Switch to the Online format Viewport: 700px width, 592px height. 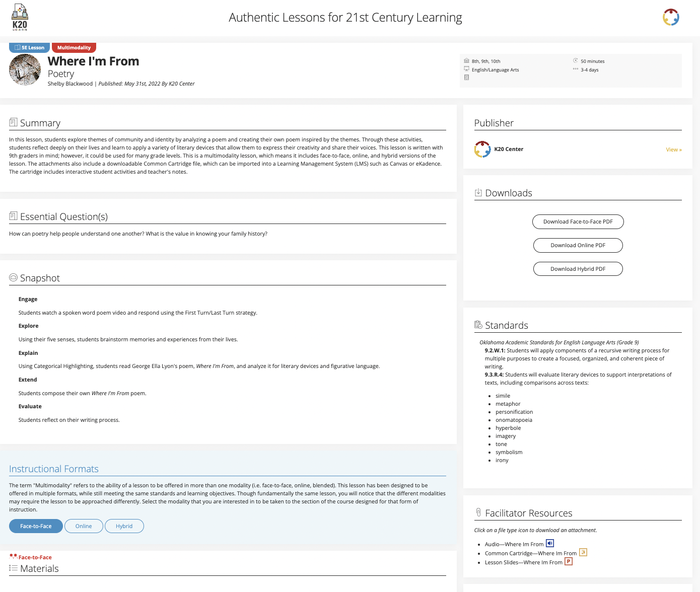(x=84, y=526)
